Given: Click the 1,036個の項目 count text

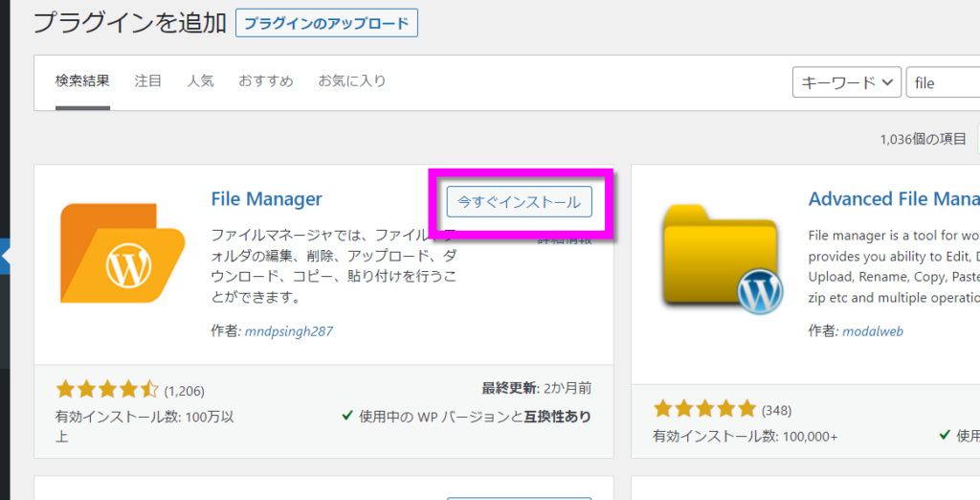Looking at the screenshot, I should pyautogui.click(x=924, y=140).
